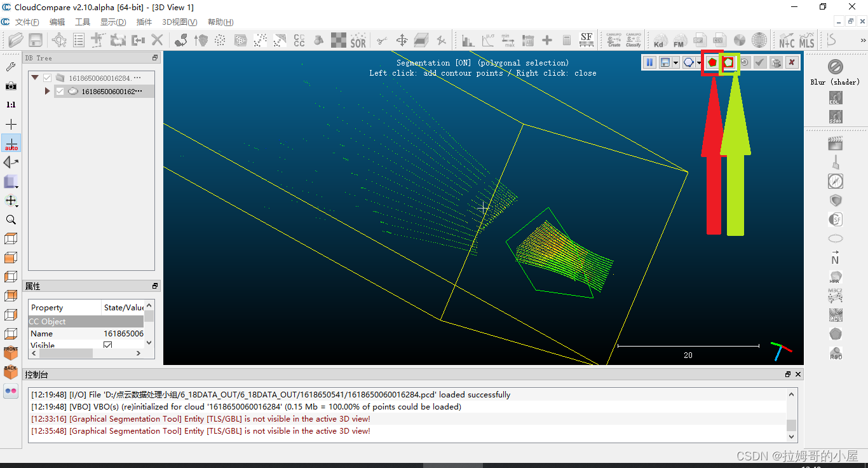This screenshot has width=868, height=468.
Task: Click the Open file folder icon
Action: pyautogui.click(x=16, y=40)
